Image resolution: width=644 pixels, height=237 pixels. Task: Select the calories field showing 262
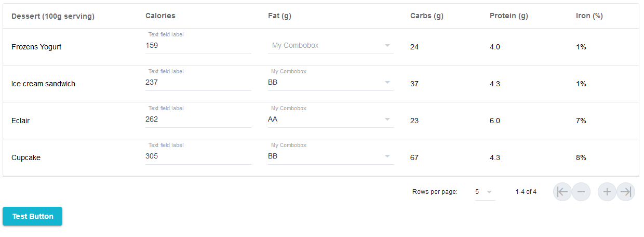(x=198, y=119)
